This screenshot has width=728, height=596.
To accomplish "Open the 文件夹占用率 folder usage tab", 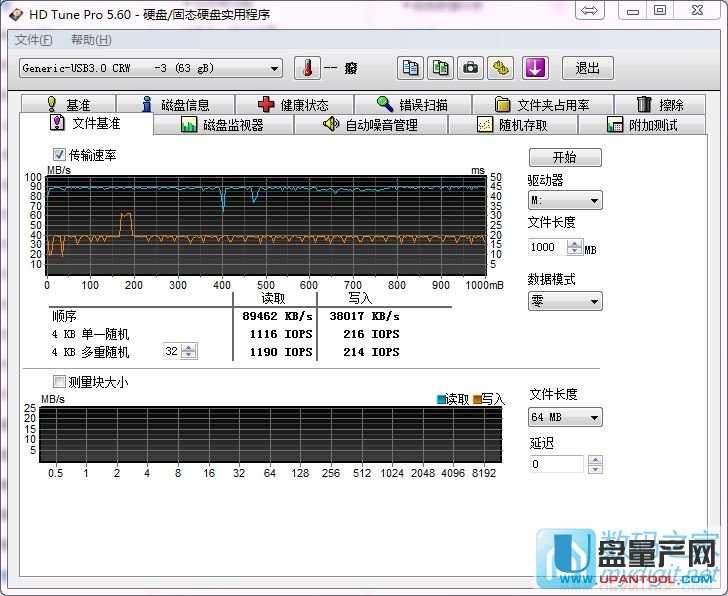I will 543,104.
